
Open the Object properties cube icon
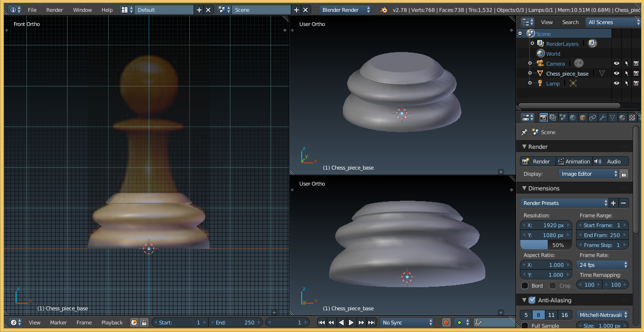click(x=583, y=118)
